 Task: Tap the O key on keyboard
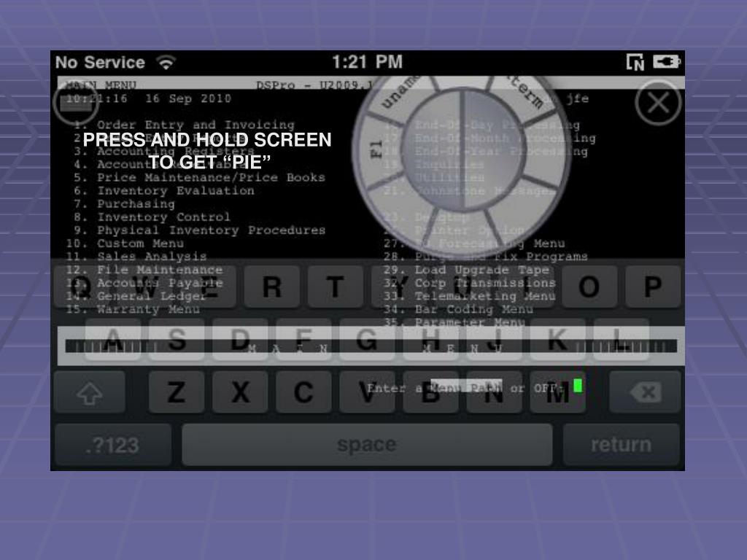pos(589,287)
